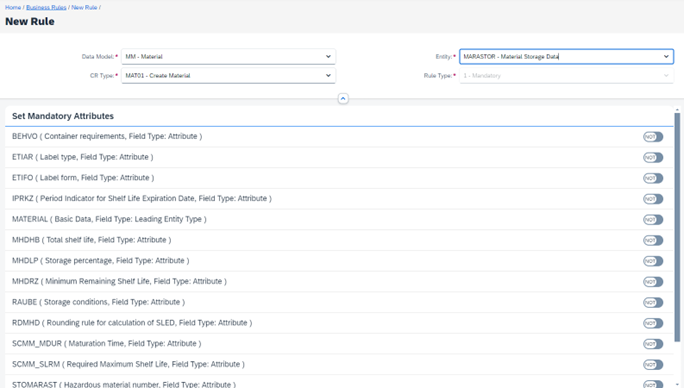Open the CR Type dropdown arrow

328,76
